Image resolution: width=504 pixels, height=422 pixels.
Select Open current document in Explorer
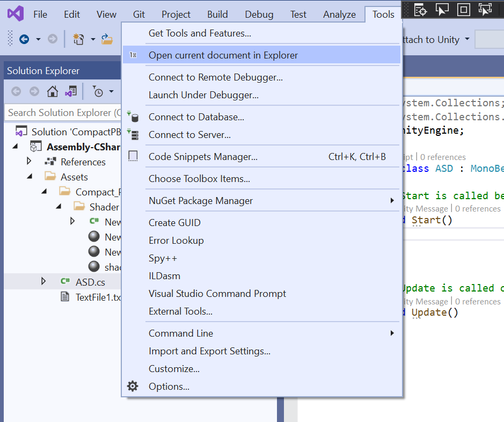[x=261, y=55]
